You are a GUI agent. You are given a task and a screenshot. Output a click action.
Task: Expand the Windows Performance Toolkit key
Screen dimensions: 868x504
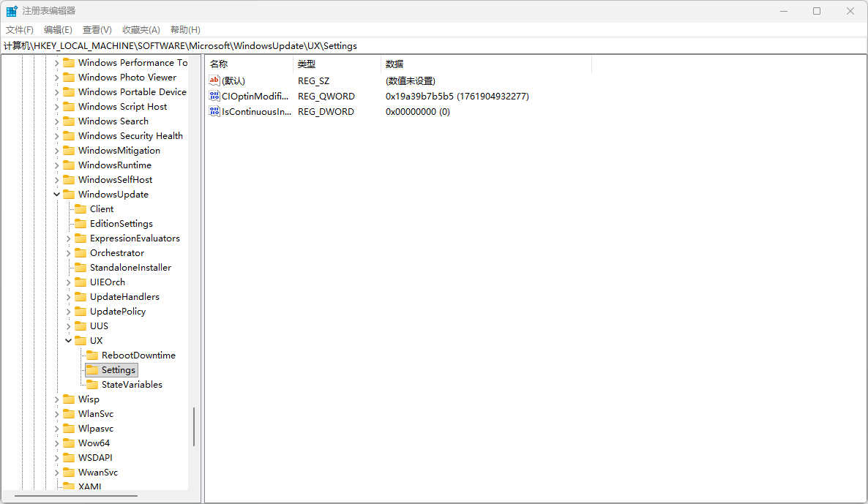pyautogui.click(x=56, y=63)
